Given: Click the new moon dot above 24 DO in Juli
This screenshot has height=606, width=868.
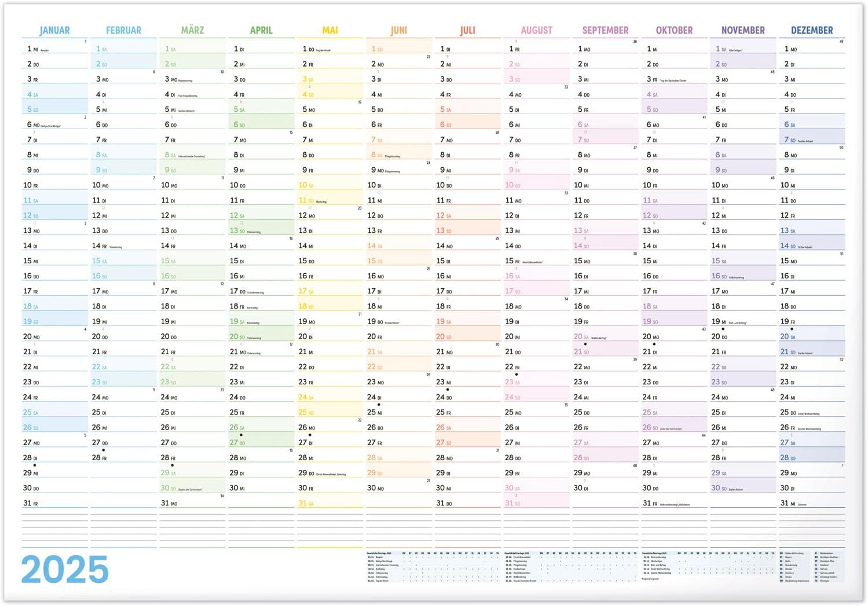Looking at the screenshot, I should point(448,390).
